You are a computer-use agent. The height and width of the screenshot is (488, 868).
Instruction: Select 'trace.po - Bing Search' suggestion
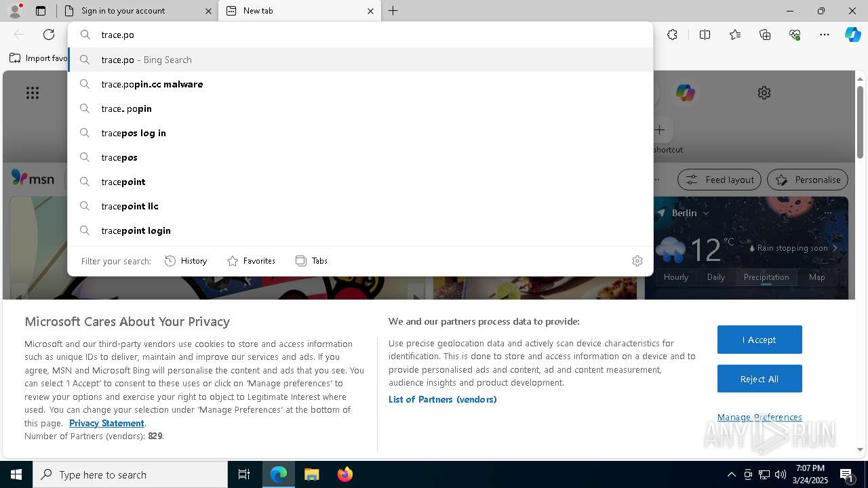click(360, 60)
